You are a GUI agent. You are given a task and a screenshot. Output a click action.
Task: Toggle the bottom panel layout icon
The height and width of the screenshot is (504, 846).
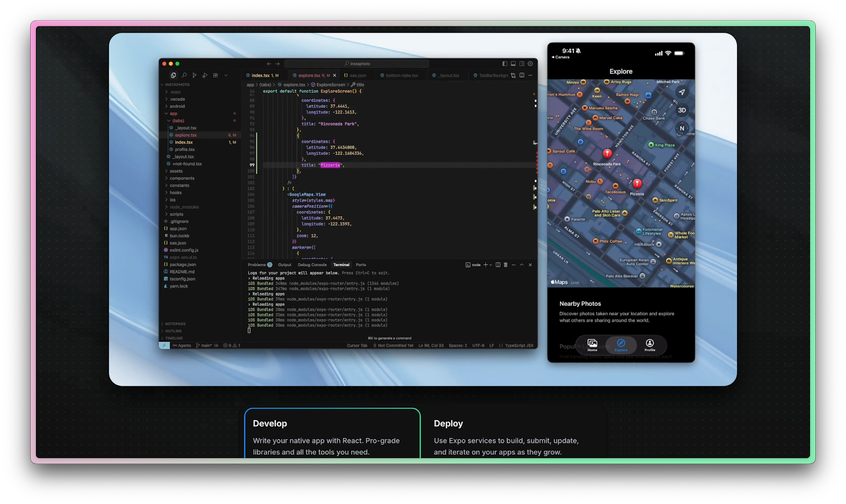(x=513, y=64)
